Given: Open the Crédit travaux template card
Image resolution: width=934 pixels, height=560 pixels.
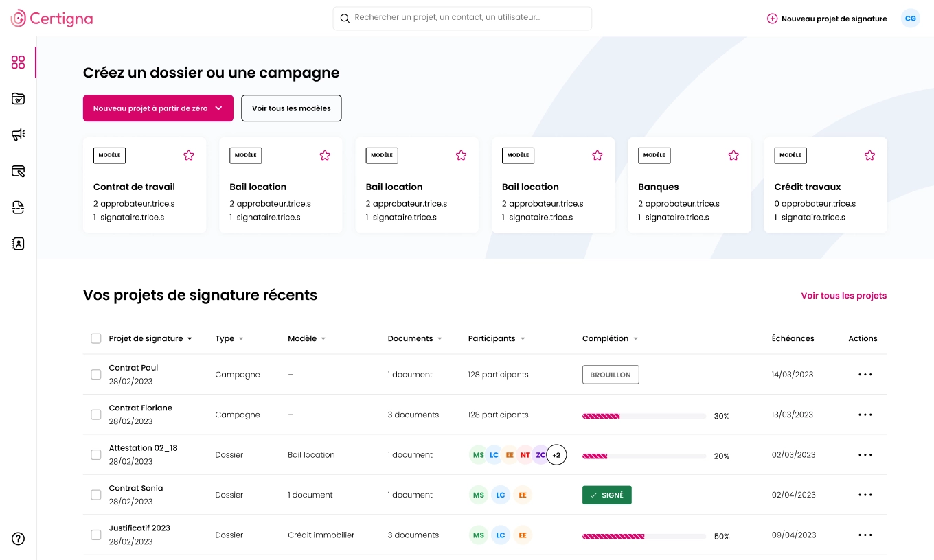Looking at the screenshot, I should 825,185.
